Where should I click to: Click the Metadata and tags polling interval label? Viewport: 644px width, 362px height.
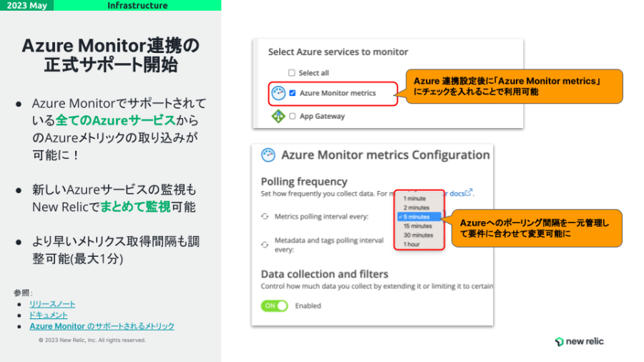coord(329,245)
